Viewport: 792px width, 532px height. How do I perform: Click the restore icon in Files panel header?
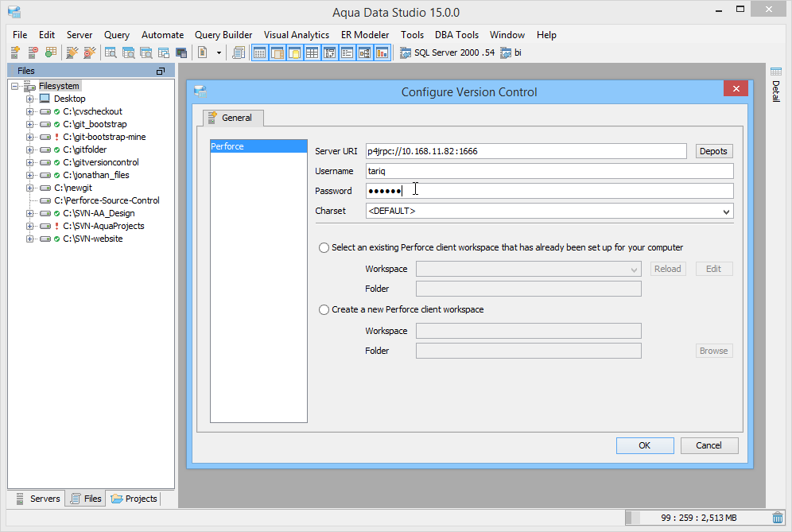pyautogui.click(x=161, y=72)
